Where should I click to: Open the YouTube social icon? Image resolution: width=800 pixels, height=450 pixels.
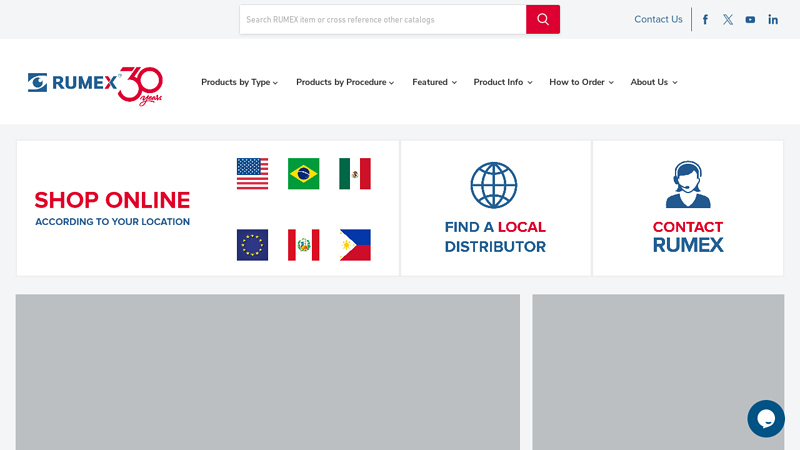point(750,19)
